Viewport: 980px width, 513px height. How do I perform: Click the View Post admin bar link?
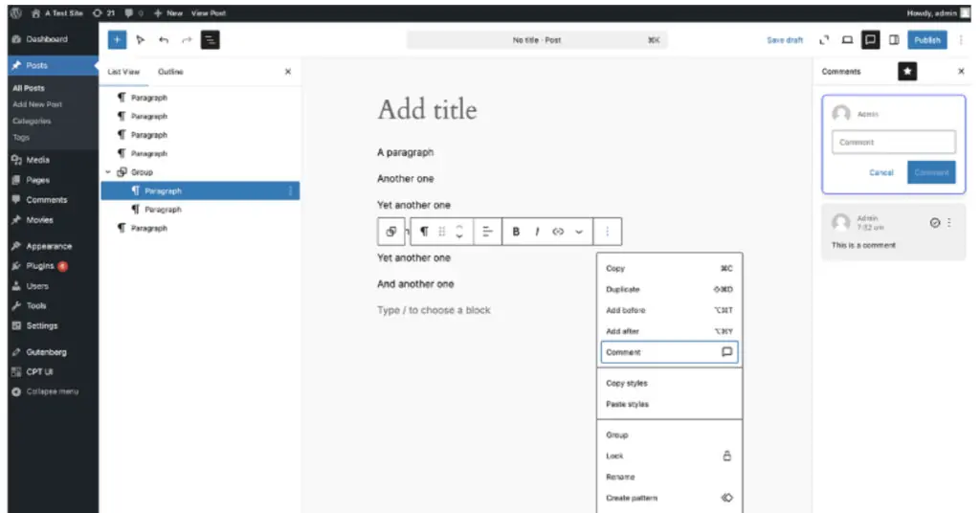[208, 13]
